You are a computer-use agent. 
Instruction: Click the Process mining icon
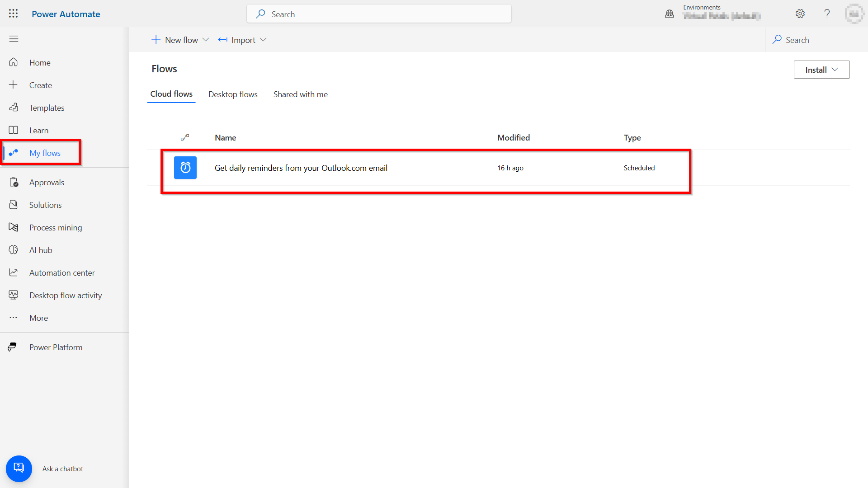coord(14,227)
